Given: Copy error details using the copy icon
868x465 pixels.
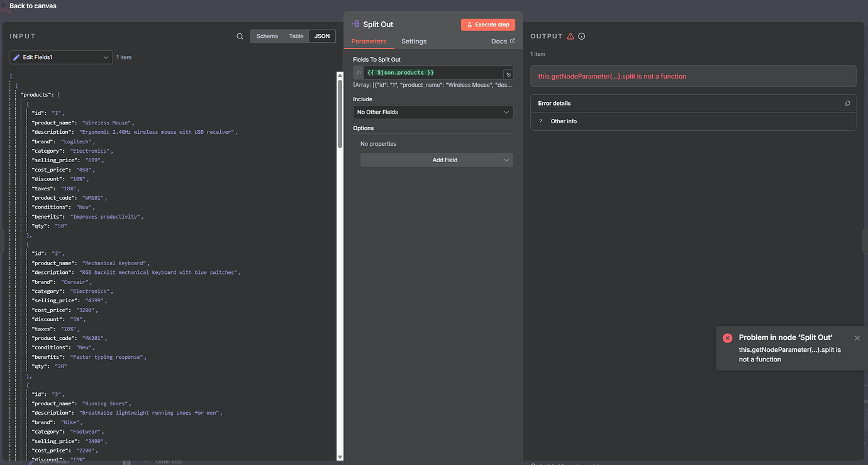Looking at the screenshot, I should (x=847, y=103).
